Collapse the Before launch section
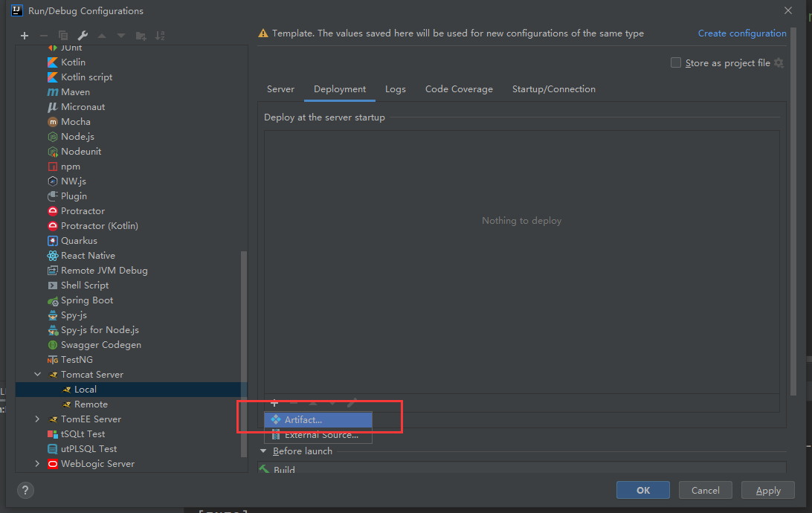 pyautogui.click(x=263, y=451)
